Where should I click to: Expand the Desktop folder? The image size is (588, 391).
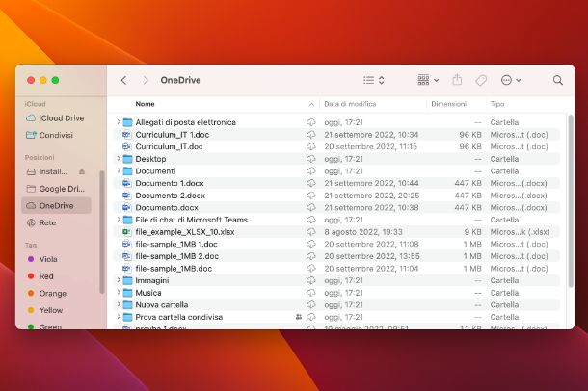(119, 158)
